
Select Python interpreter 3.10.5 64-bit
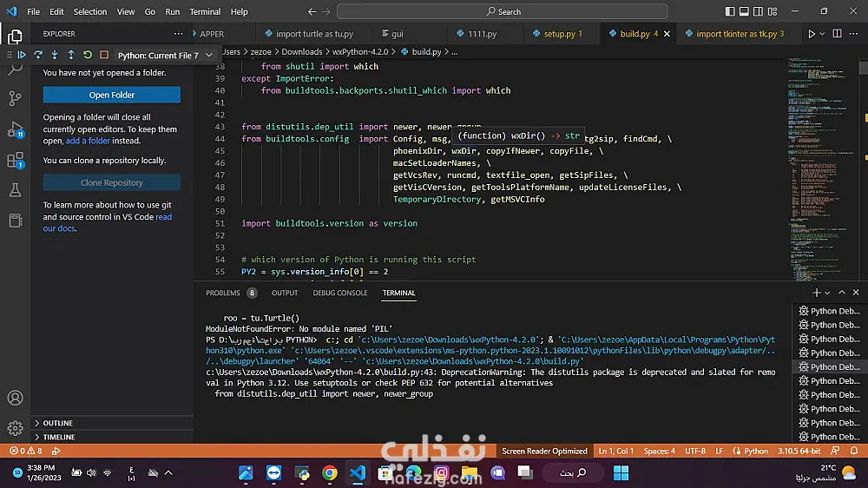click(799, 451)
